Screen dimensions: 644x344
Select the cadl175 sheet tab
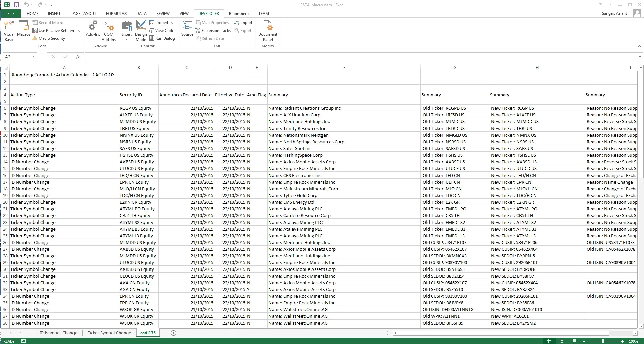148,333
